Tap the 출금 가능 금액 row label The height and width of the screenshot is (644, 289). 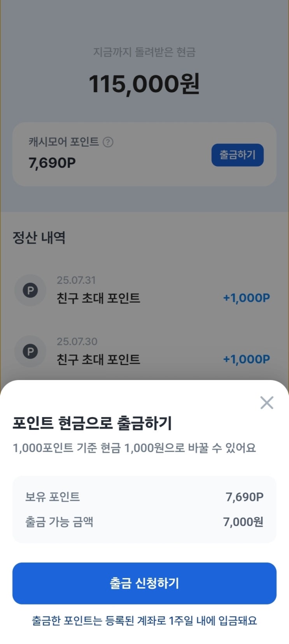pyautogui.click(x=59, y=522)
